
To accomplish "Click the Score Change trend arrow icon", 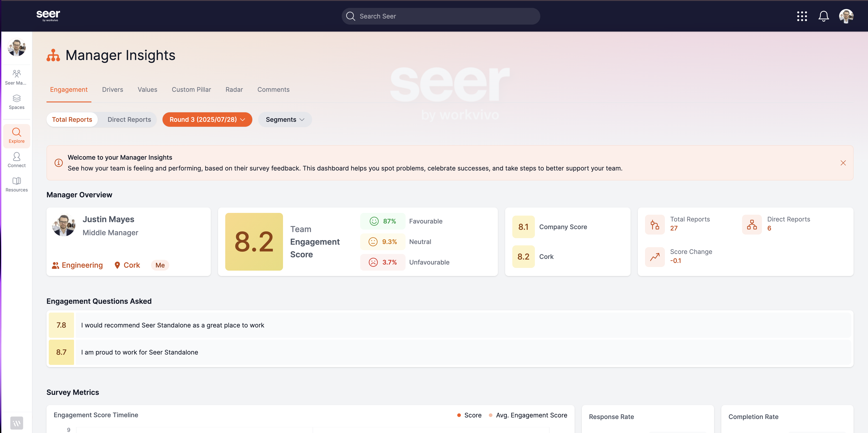I will click(655, 257).
